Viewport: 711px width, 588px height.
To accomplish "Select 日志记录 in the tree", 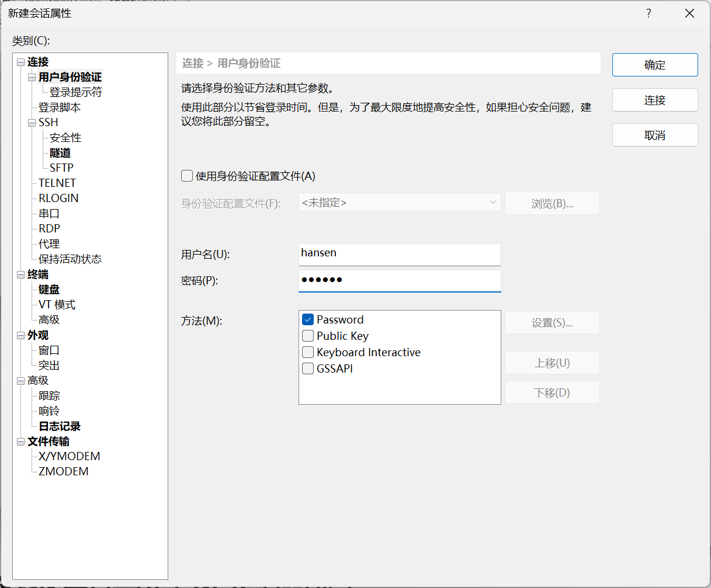I will coord(60,426).
